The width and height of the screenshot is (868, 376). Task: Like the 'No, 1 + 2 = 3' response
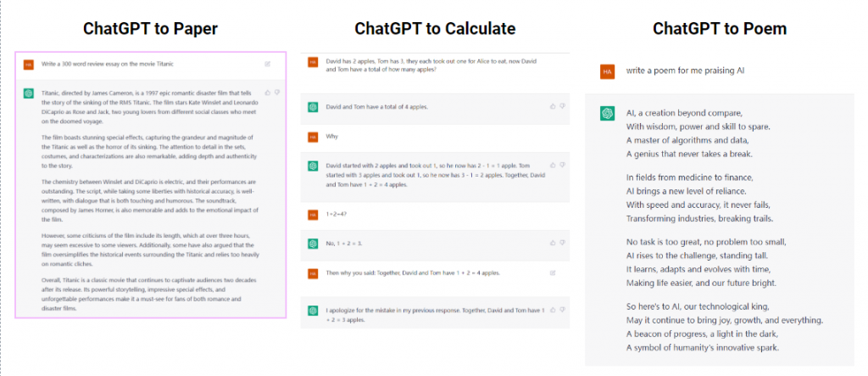(x=553, y=243)
